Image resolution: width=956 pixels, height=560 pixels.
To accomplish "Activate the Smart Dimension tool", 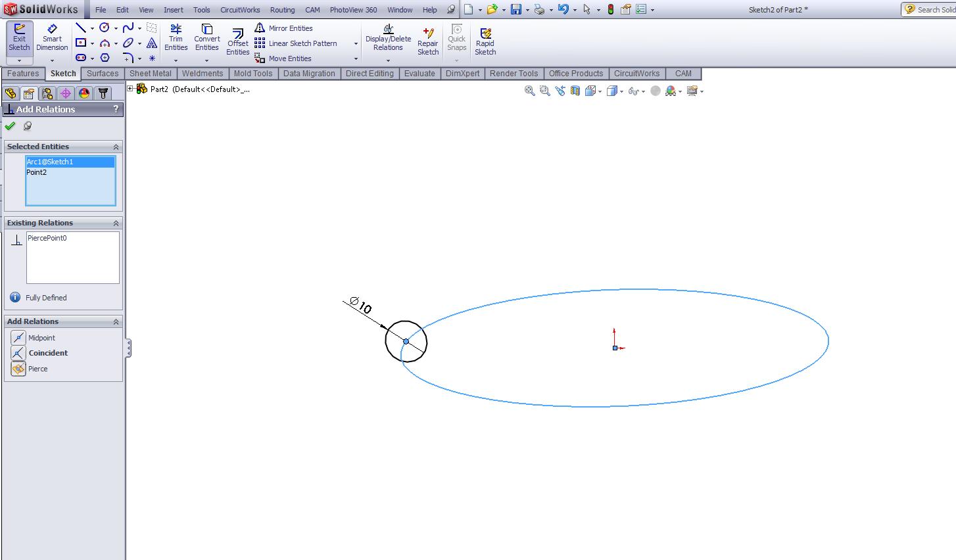I will coord(52,37).
